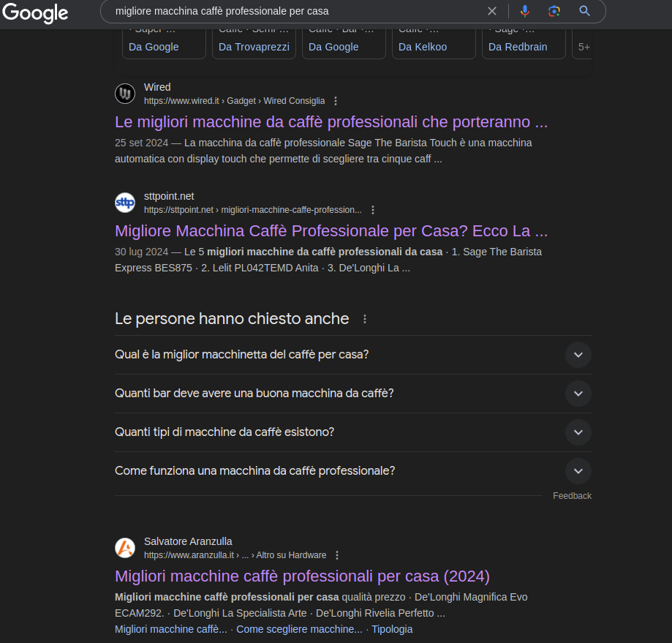The width and height of the screenshot is (672, 643).
Task: Click the 'Da Kelkoo' product card
Action: pyautogui.click(x=434, y=44)
